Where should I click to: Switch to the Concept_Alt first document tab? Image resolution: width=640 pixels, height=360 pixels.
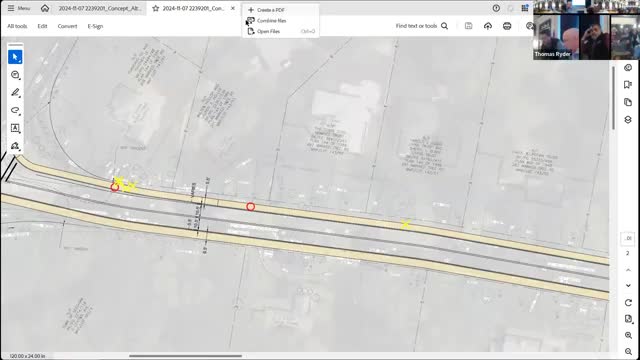100,8
